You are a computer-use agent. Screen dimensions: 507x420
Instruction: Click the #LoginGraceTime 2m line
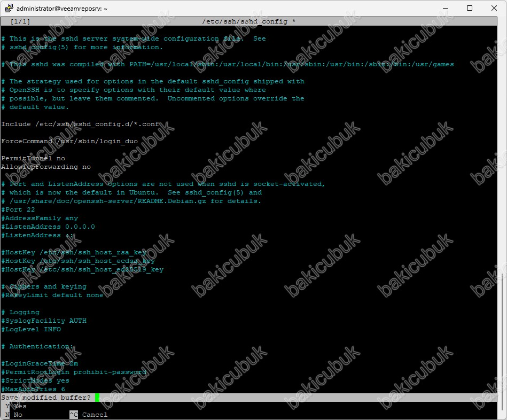coord(40,363)
